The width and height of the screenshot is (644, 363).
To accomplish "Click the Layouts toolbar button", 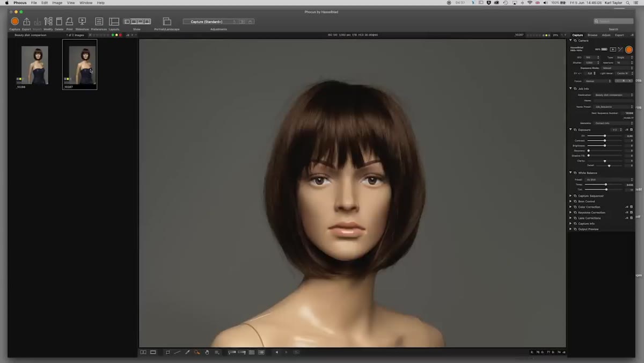I will [114, 21].
